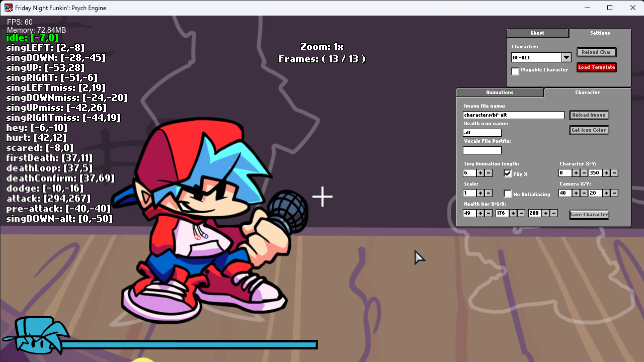Decrease Health bar blue value
The height and width of the screenshot is (362, 644).
554,213
